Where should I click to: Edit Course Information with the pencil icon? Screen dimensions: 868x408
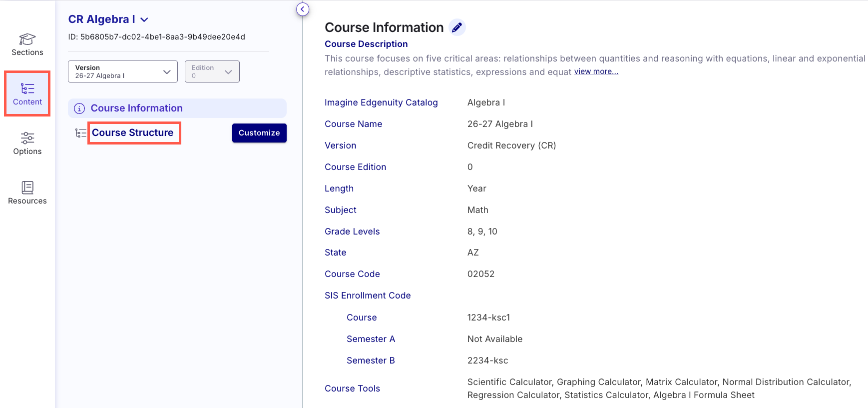click(457, 27)
